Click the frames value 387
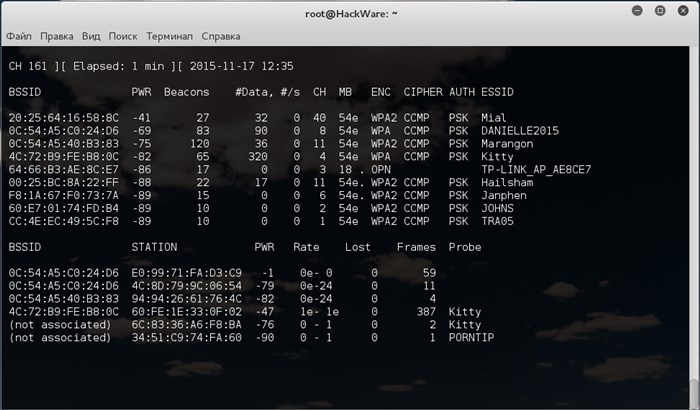 point(426,312)
